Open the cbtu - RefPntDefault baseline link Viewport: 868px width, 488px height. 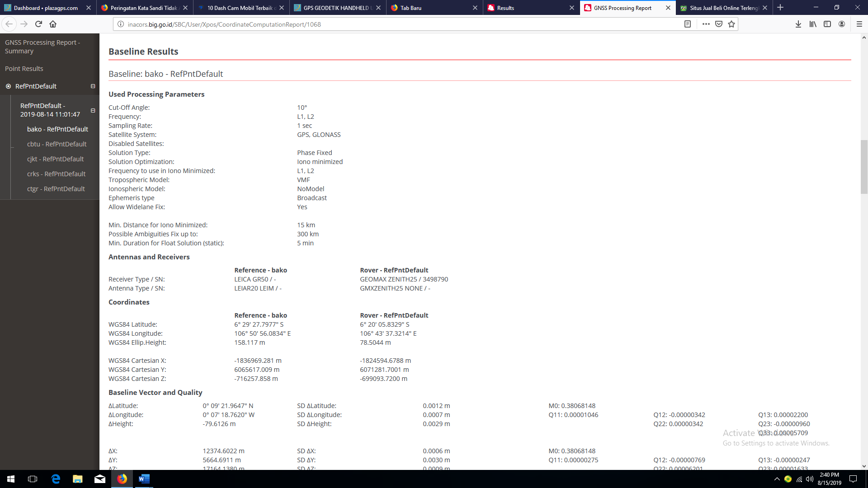[x=57, y=144]
